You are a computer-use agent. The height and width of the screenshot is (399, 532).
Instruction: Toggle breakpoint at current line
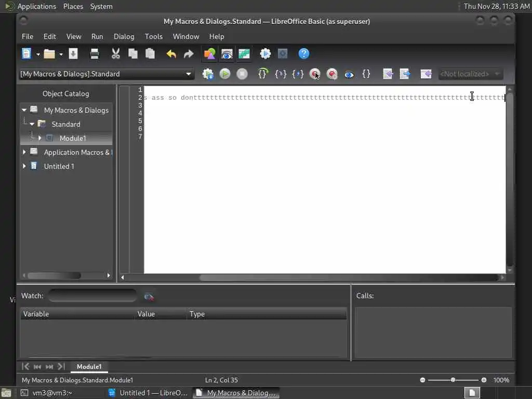pyautogui.click(x=315, y=74)
